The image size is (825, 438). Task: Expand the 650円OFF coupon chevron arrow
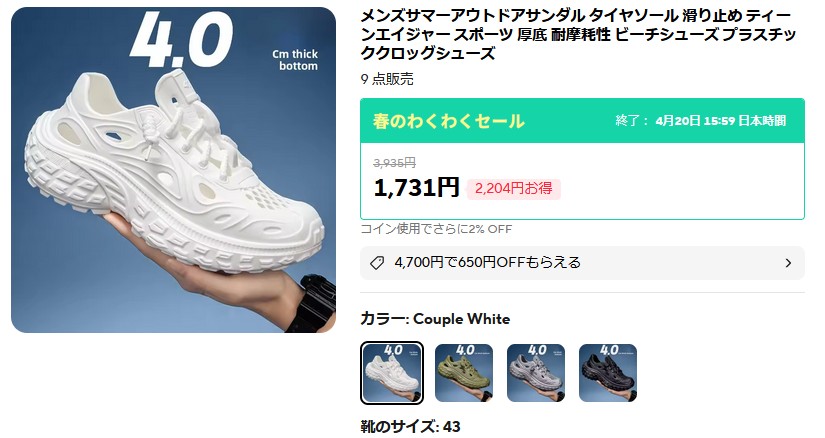[x=788, y=263]
